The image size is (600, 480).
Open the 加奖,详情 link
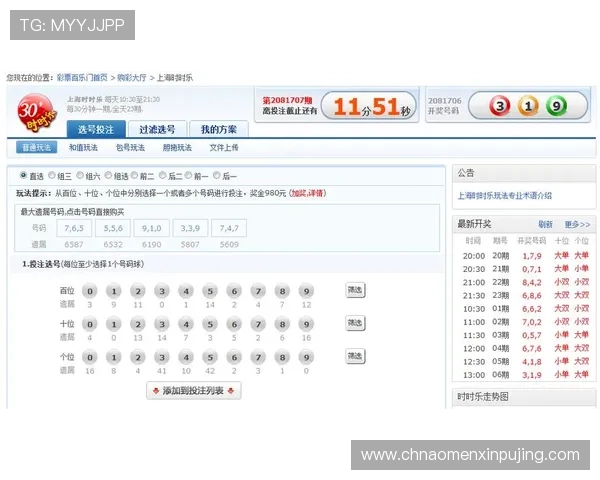[x=308, y=193]
